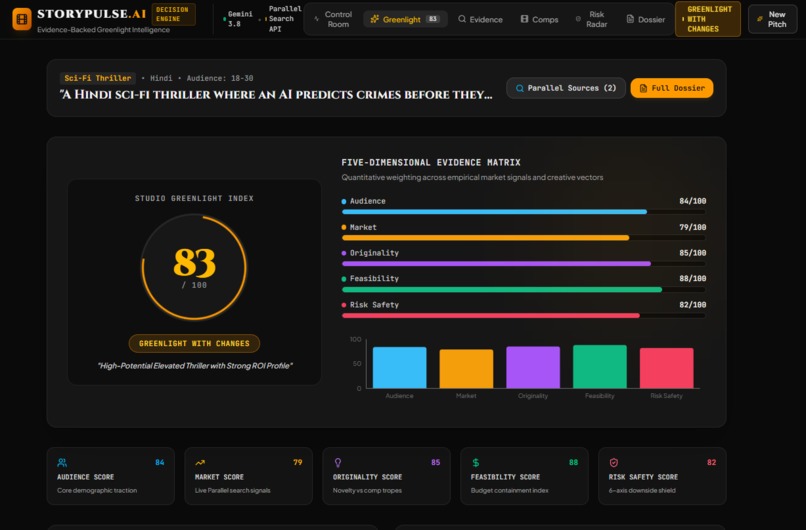
Task: Click the High-Potential Elevated Thriller quote
Action: pyautogui.click(x=195, y=365)
